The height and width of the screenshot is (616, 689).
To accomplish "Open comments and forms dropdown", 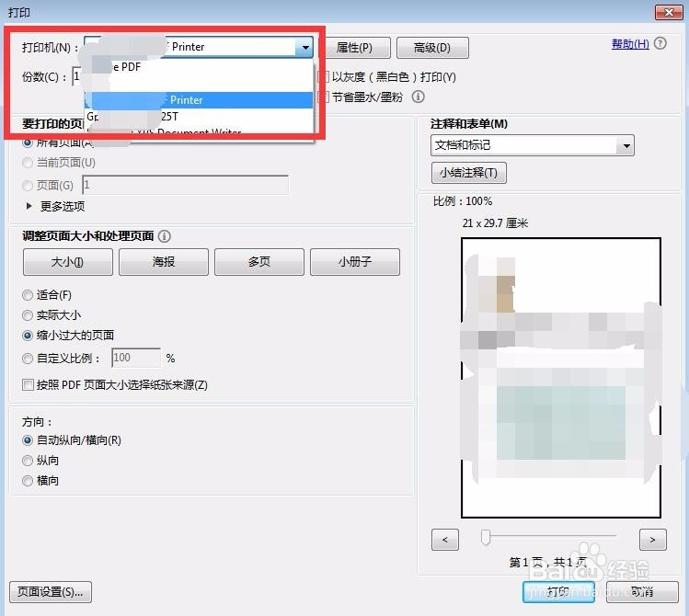I will (533, 145).
